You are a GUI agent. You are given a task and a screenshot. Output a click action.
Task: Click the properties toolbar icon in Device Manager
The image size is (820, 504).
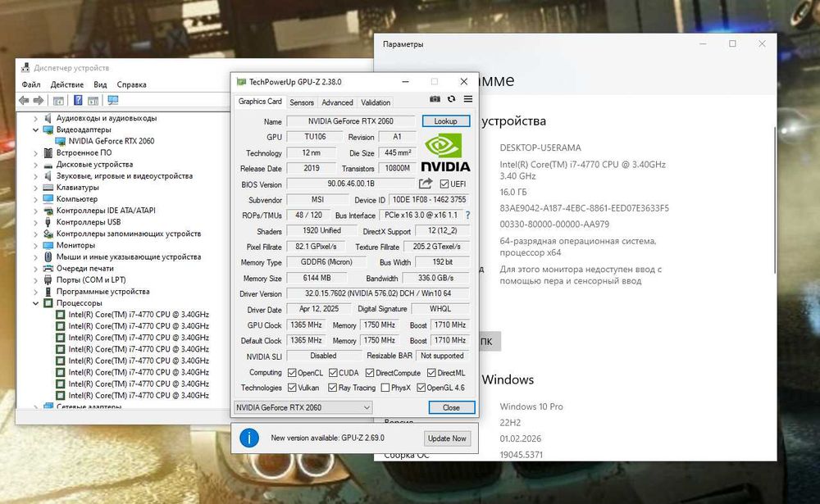click(93, 100)
